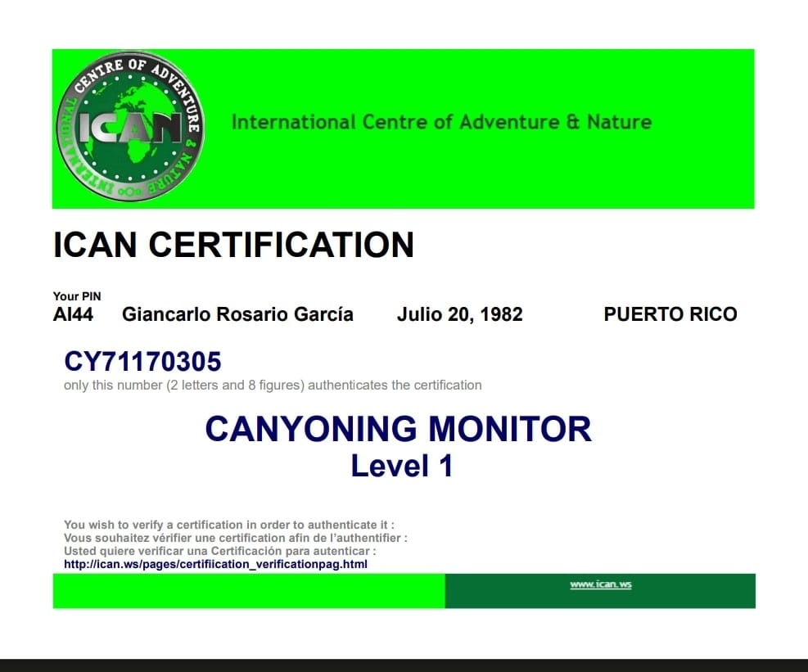This screenshot has height=672, width=808.
Task: Click the PUERTO RICO country text
Action: point(670,314)
